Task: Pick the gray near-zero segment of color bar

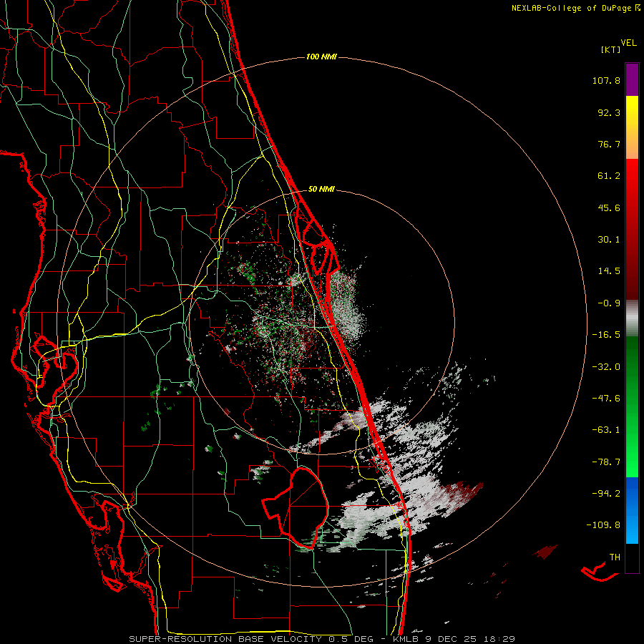Action: click(x=632, y=318)
